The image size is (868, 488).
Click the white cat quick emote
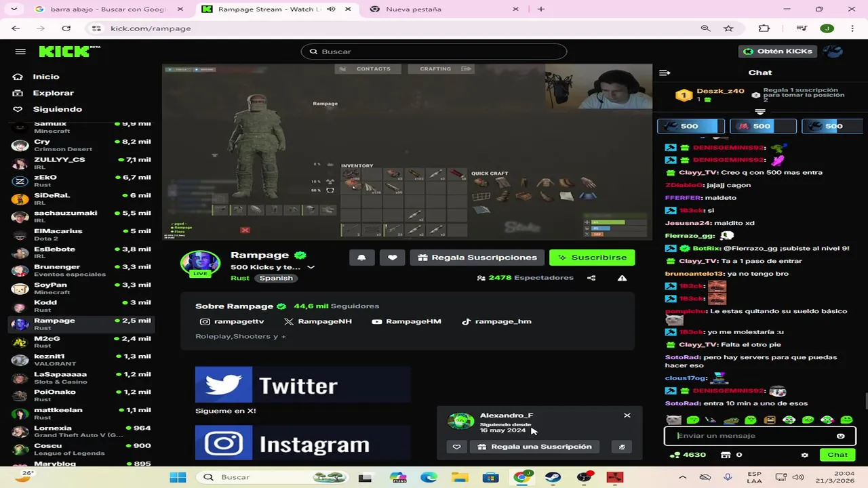coord(673,420)
